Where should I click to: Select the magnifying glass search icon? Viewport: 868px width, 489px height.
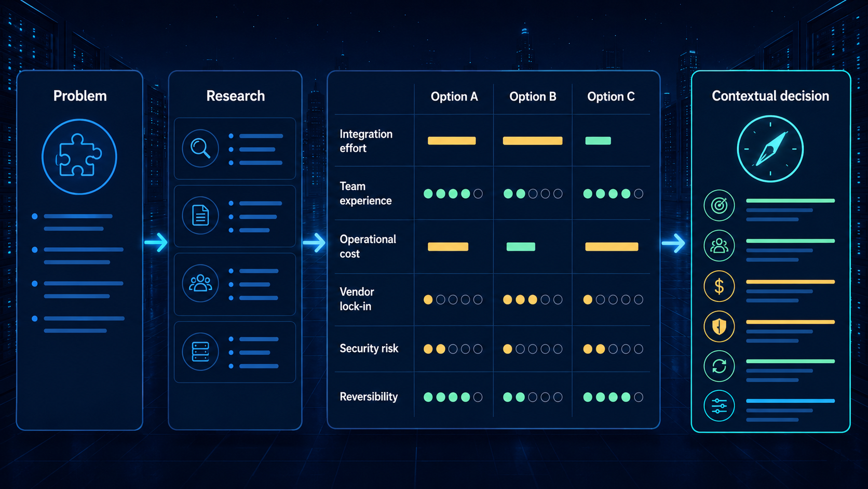click(200, 148)
